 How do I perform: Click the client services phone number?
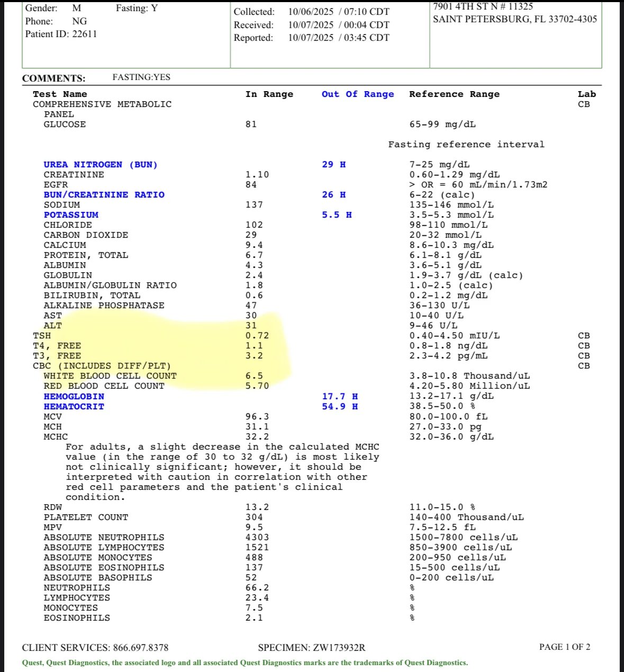pyautogui.click(x=141, y=648)
